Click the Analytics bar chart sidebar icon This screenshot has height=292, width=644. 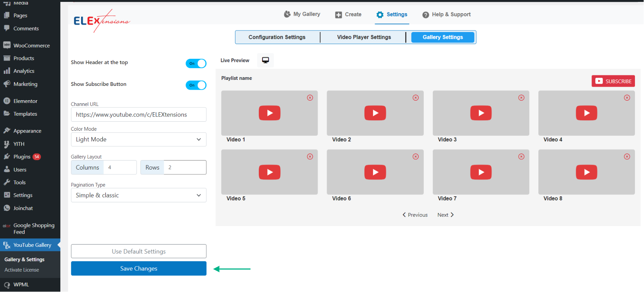click(7, 71)
